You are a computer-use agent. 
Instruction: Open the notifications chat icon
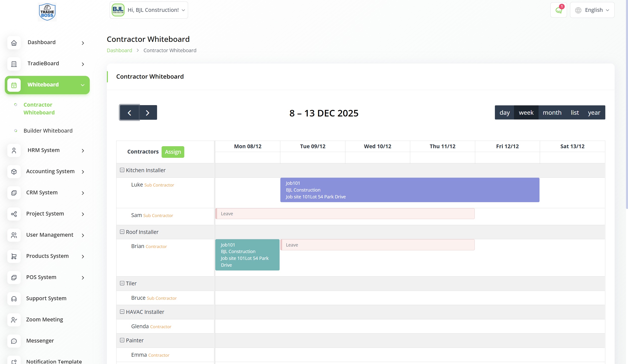click(x=558, y=10)
